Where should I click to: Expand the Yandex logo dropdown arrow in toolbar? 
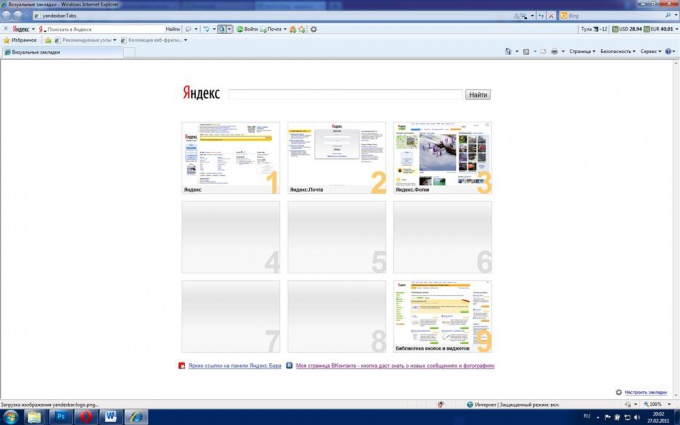33,29
